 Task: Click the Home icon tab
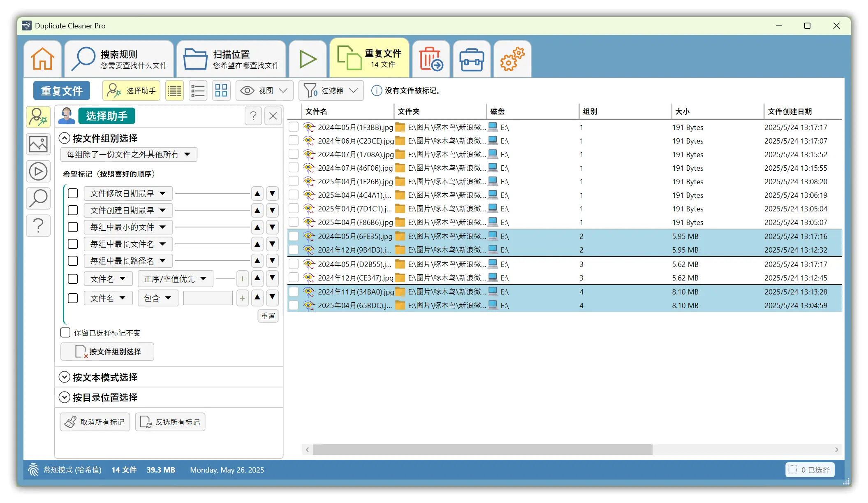click(42, 59)
